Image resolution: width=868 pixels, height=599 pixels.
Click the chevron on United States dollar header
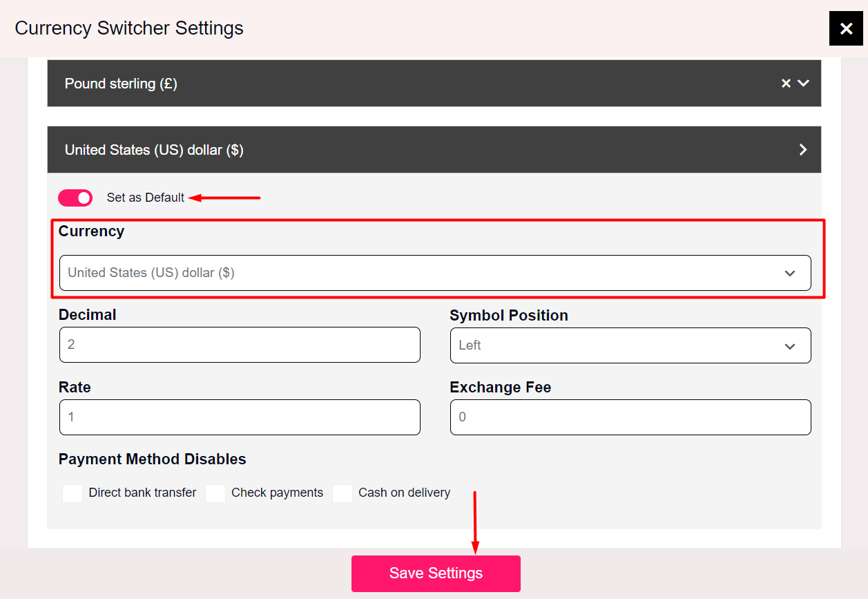pyautogui.click(x=802, y=149)
